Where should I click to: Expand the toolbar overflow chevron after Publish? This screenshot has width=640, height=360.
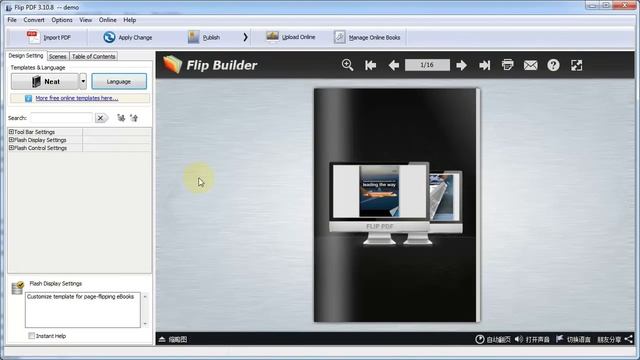pyautogui.click(x=245, y=37)
